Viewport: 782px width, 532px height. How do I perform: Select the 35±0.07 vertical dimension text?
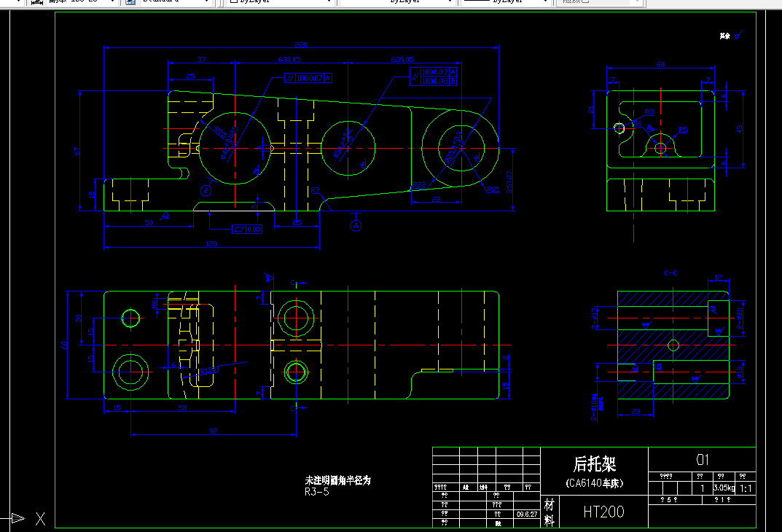click(x=509, y=182)
